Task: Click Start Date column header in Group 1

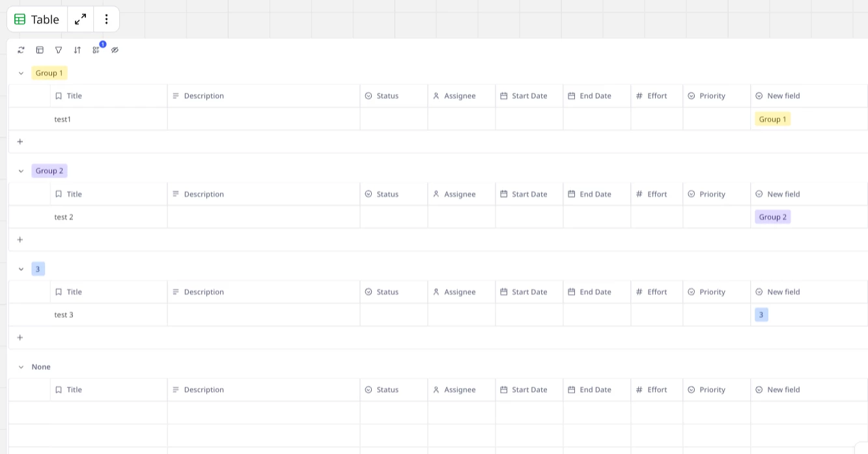Action: tap(529, 96)
